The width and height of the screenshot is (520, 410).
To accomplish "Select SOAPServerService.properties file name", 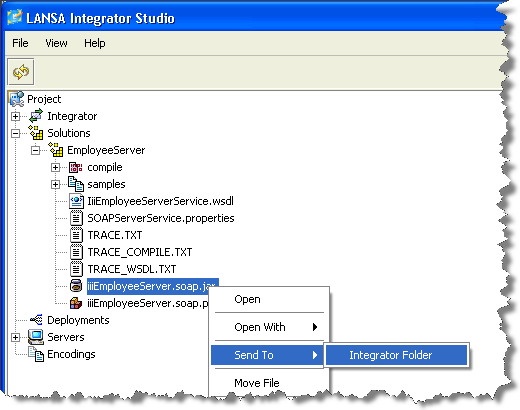I will click(x=161, y=218).
